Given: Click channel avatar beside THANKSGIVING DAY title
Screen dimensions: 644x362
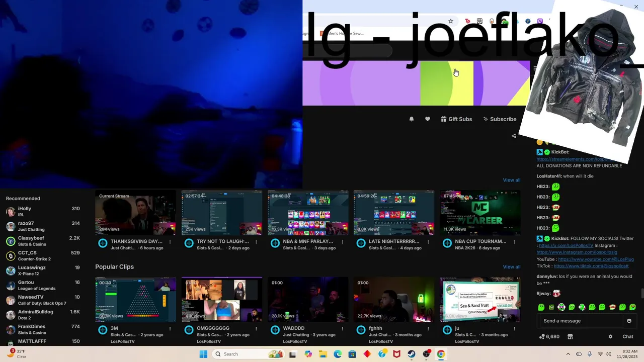Looking at the screenshot, I should pos(103,243).
